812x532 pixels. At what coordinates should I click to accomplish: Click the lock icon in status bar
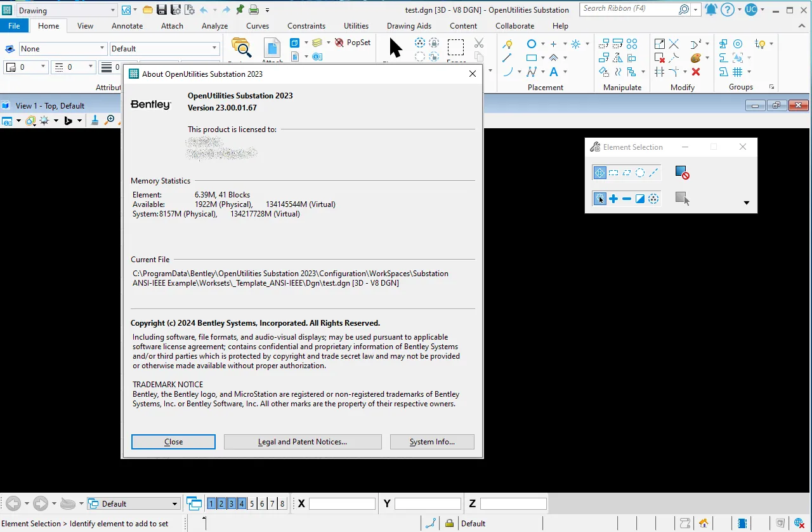449,524
